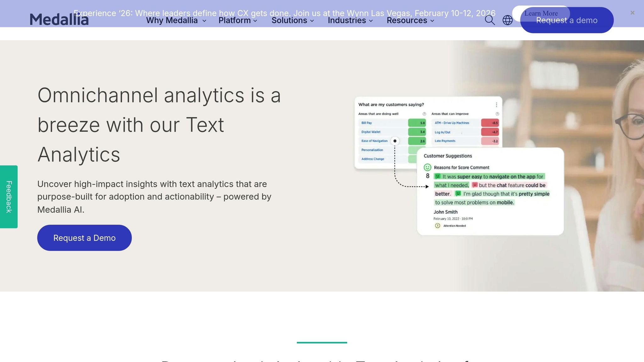The image size is (644, 362).
Task: Click the Customer Suggestions card heading
Action: click(448, 156)
